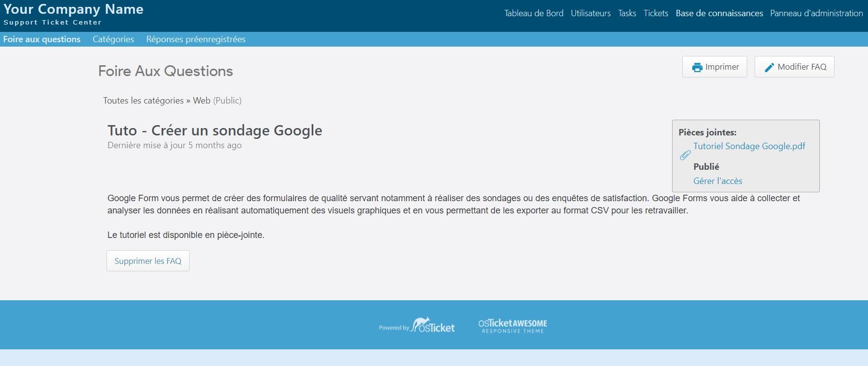The width and height of the screenshot is (868, 366).
Task: Click the printer icon beside Imprimer
Action: pyautogui.click(x=697, y=67)
